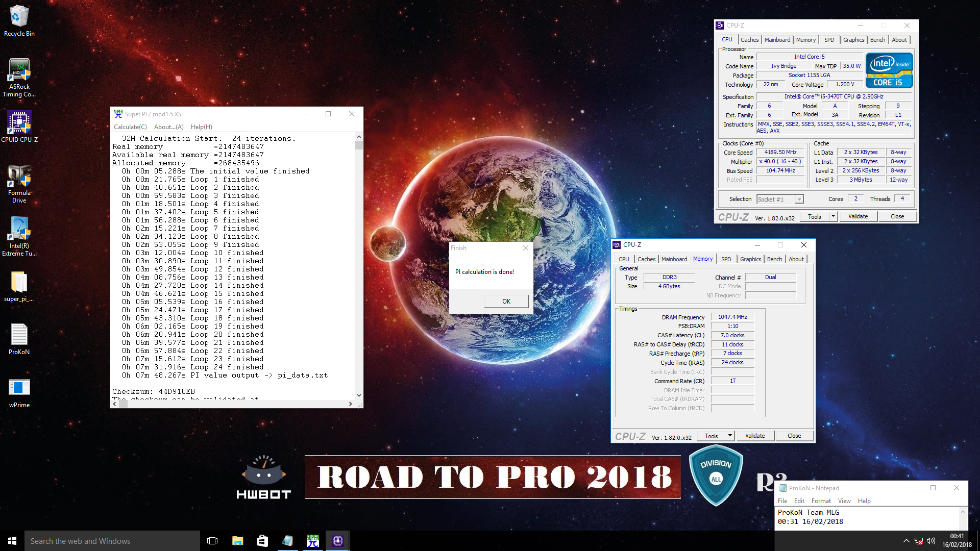Viewport: 980px width, 551px height.
Task: Confirm the PI calculation dialog with OK
Action: coord(506,302)
